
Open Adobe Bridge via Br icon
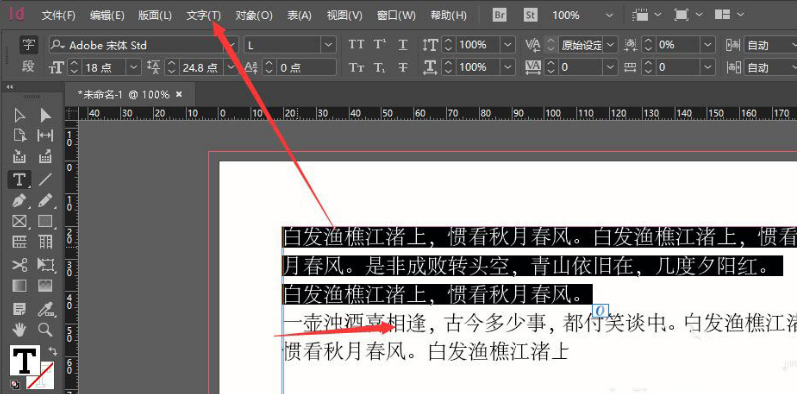500,15
